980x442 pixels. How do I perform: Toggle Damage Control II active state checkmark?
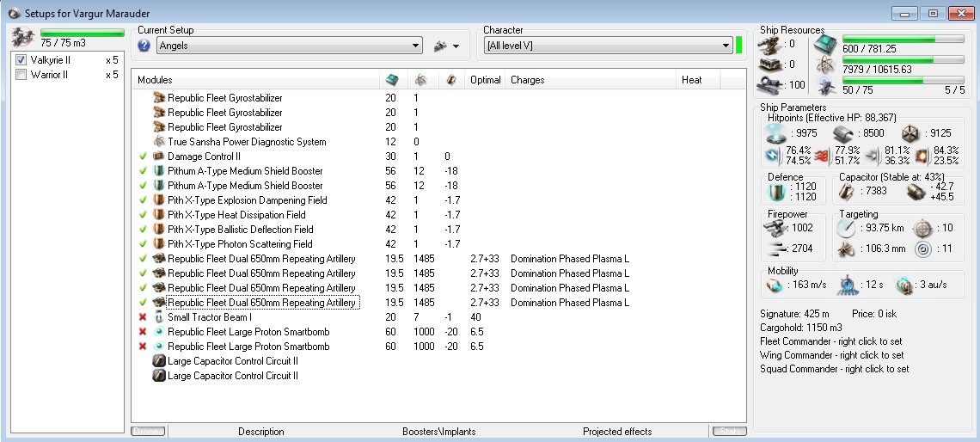click(143, 157)
